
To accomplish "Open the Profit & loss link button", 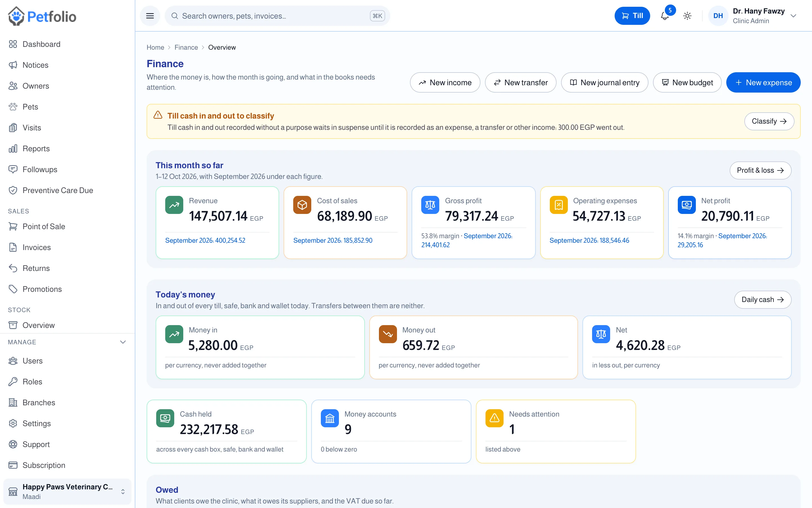I will 760,170.
